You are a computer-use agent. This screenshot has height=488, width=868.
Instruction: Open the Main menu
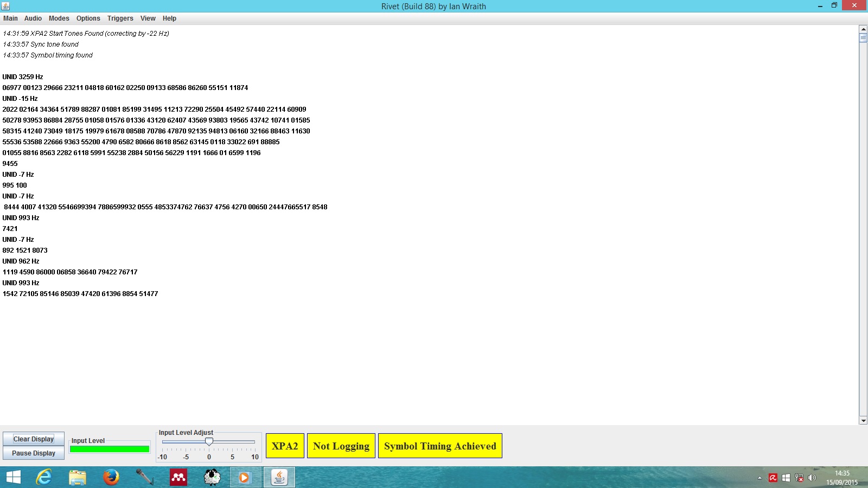click(10, 18)
